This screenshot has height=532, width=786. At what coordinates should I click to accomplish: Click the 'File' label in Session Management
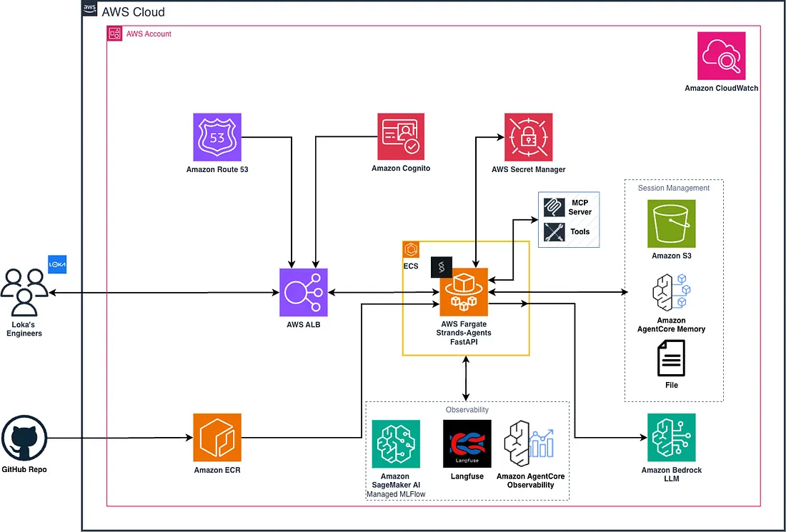671,385
